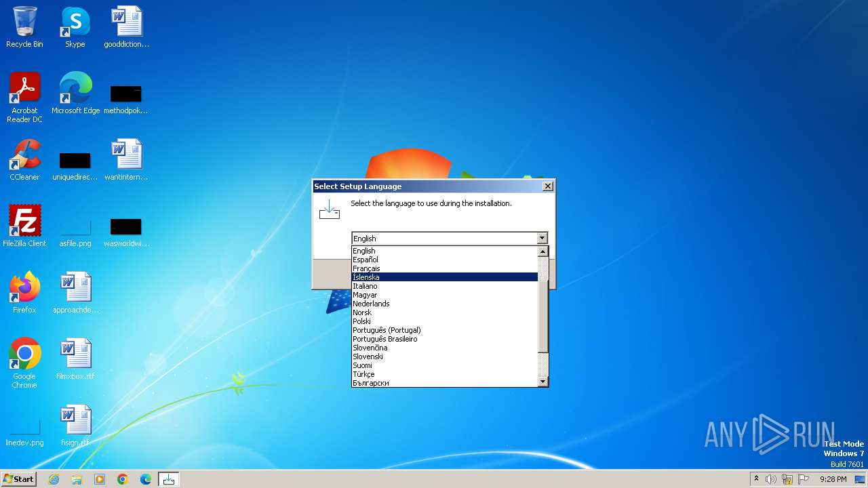This screenshot has width=868, height=488.
Task: Show hidden system tray icons
Action: 756,479
